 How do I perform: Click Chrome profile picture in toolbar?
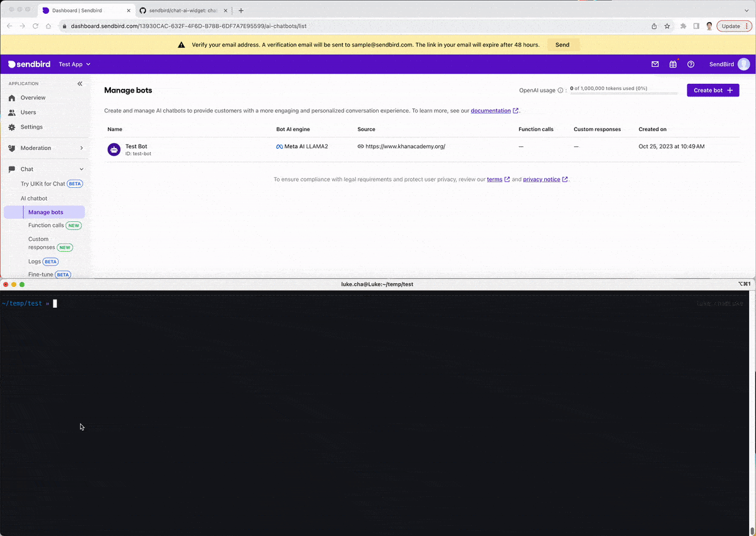pos(709,26)
